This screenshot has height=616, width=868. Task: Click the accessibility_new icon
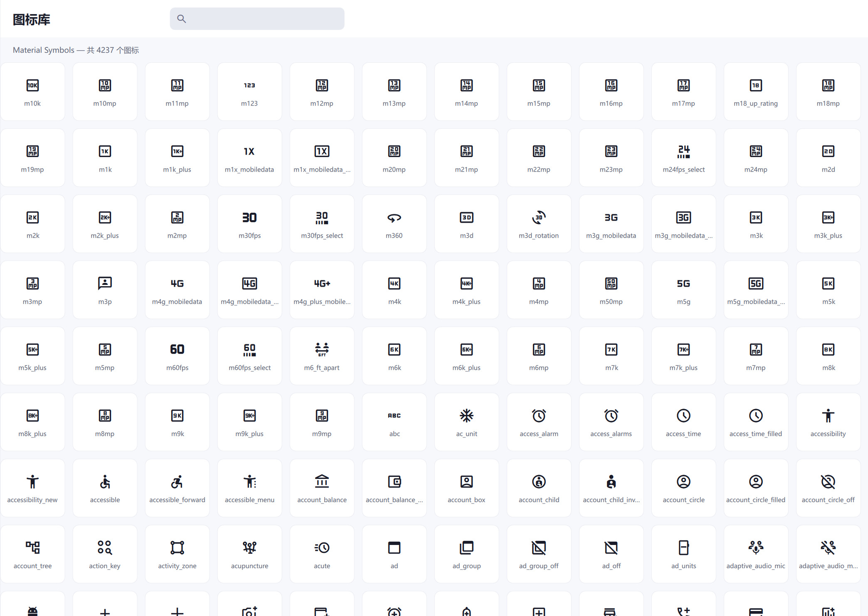click(x=32, y=488)
